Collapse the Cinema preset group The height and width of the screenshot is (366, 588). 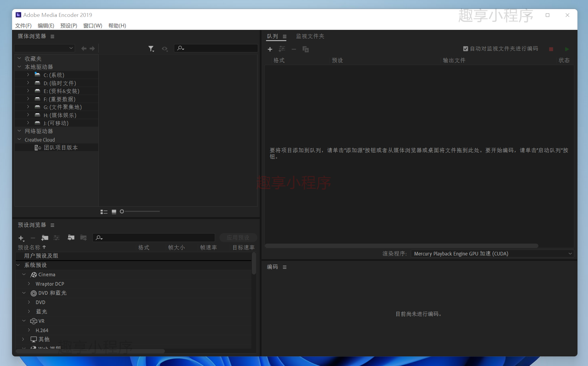24,274
